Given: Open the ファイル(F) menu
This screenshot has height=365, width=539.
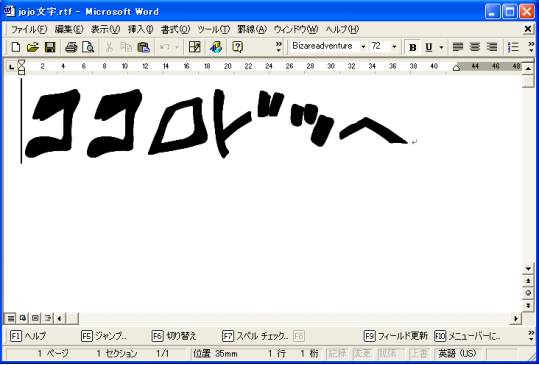Looking at the screenshot, I should pos(29,30).
